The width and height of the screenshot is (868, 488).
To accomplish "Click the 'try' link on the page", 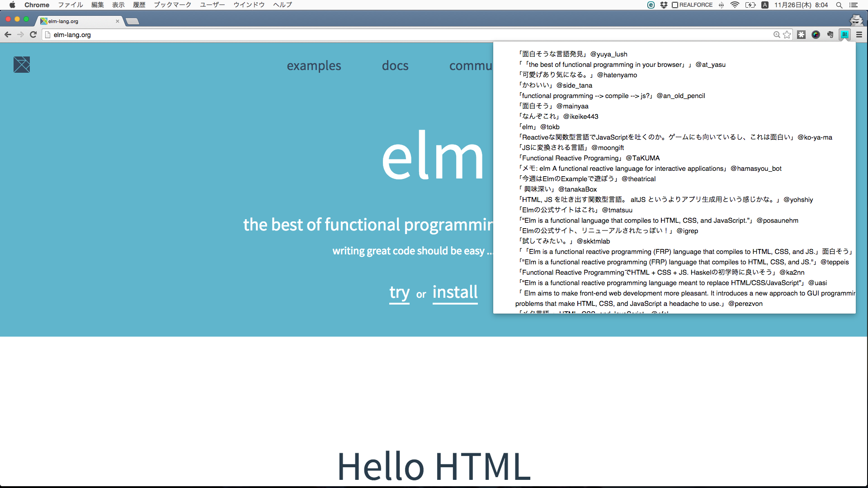I will pos(399,292).
